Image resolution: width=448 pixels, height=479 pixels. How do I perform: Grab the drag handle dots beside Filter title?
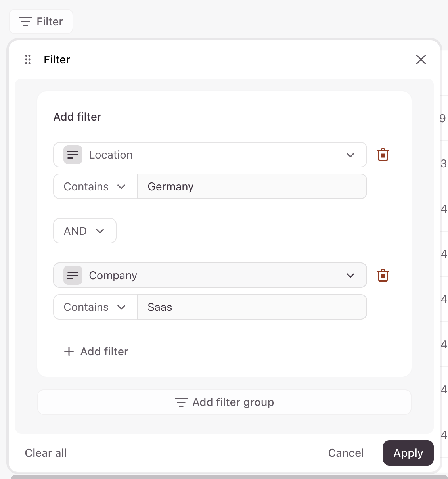coord(28,59)
